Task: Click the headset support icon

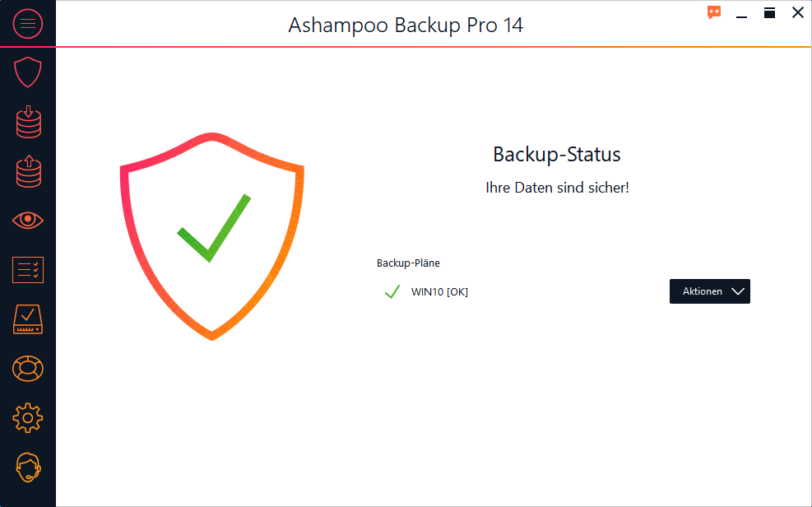Action: [x=28, y=467]
